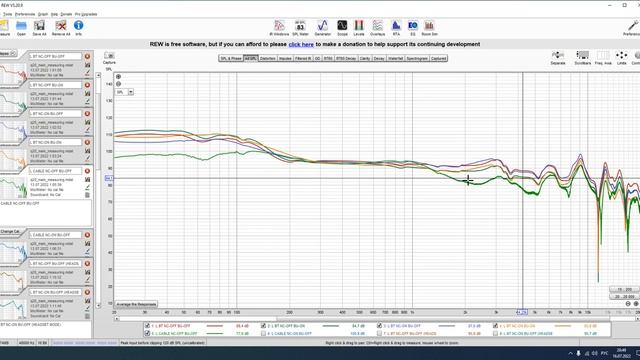Zoom out vertical axis minus button
The height and width of the screenshot is (360, 640).
[x=118, y=84]
